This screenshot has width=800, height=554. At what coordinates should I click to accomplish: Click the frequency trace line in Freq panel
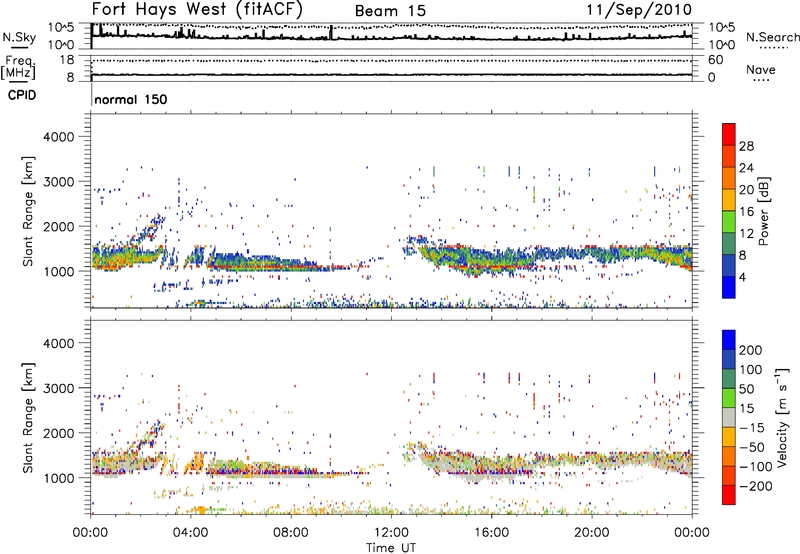(x=391, y=75)
